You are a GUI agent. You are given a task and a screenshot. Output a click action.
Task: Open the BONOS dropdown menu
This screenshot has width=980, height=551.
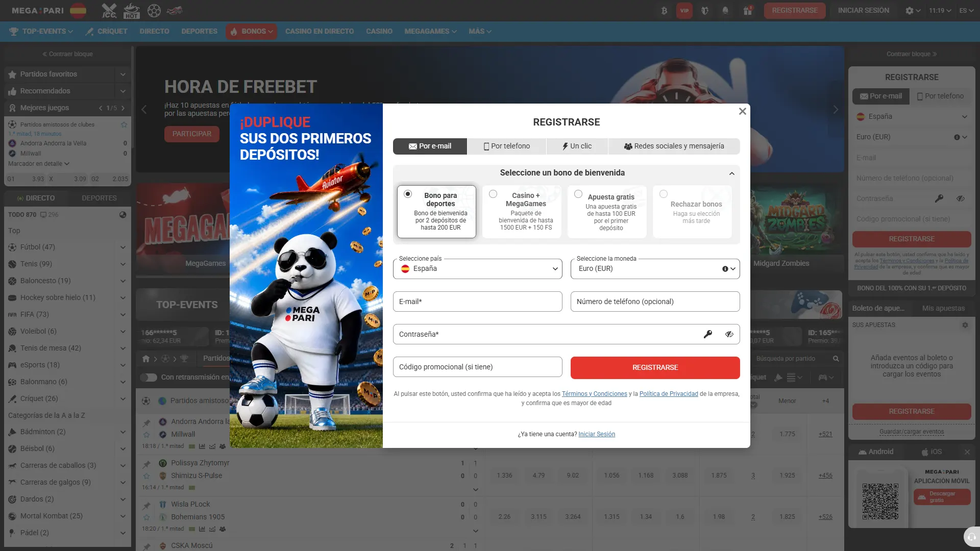252,32
